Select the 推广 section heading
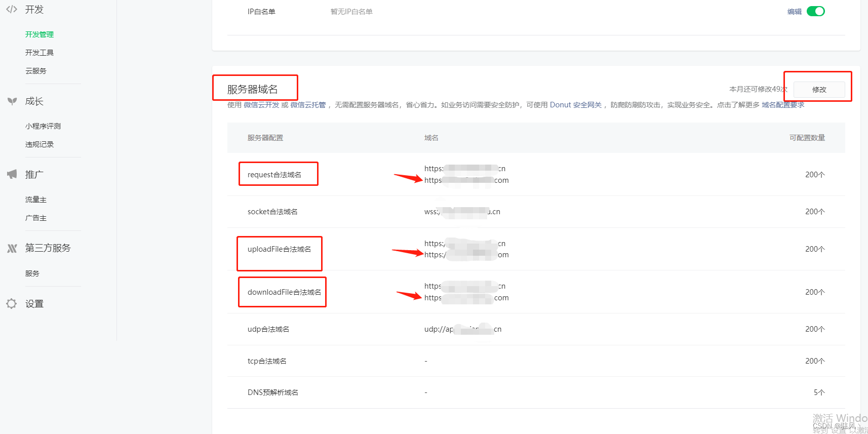Screen dimensions: 868x434 coord(34,175)
